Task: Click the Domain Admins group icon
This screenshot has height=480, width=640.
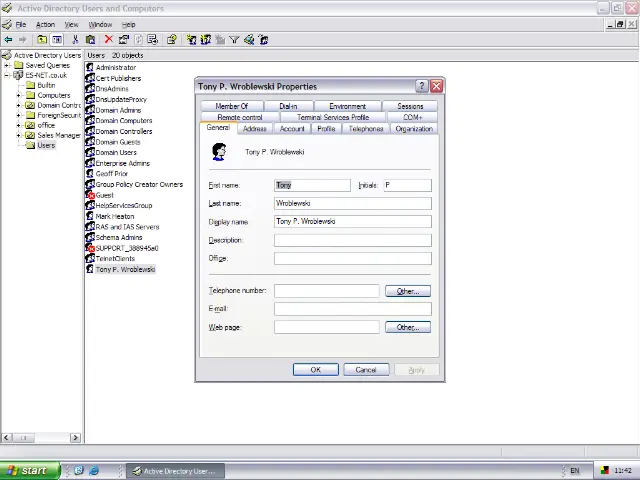Action: pyautogui.click(x=90, y=110)
